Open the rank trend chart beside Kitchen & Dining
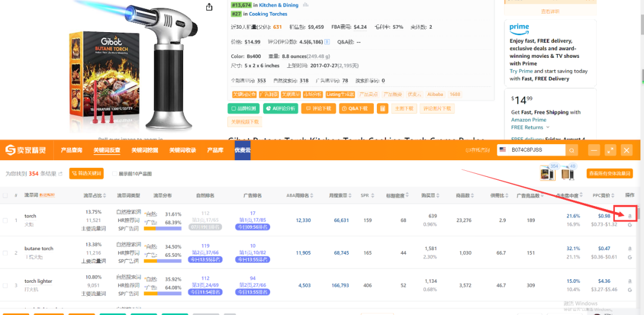The width and height of the screenshot is (644, 315). point(305,5)
